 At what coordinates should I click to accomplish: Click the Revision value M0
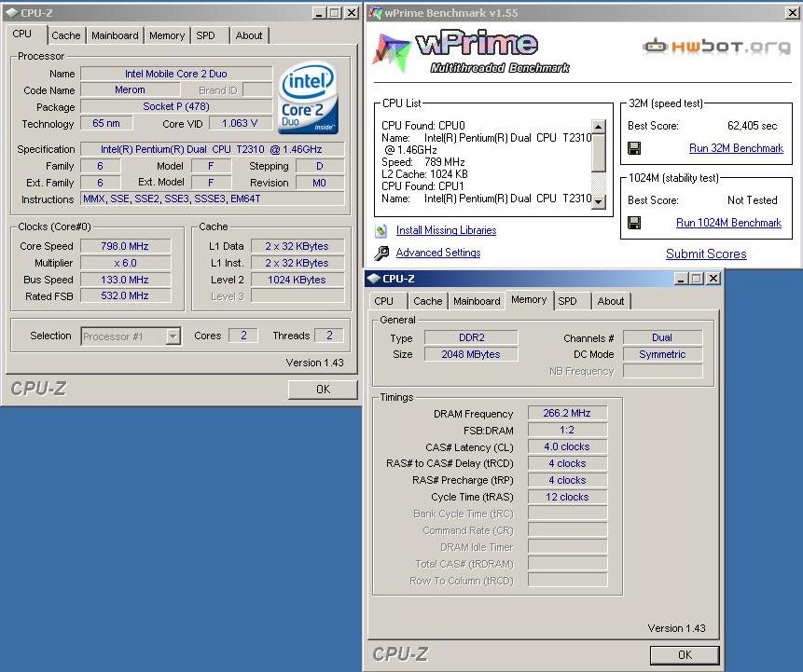(320, 183)
